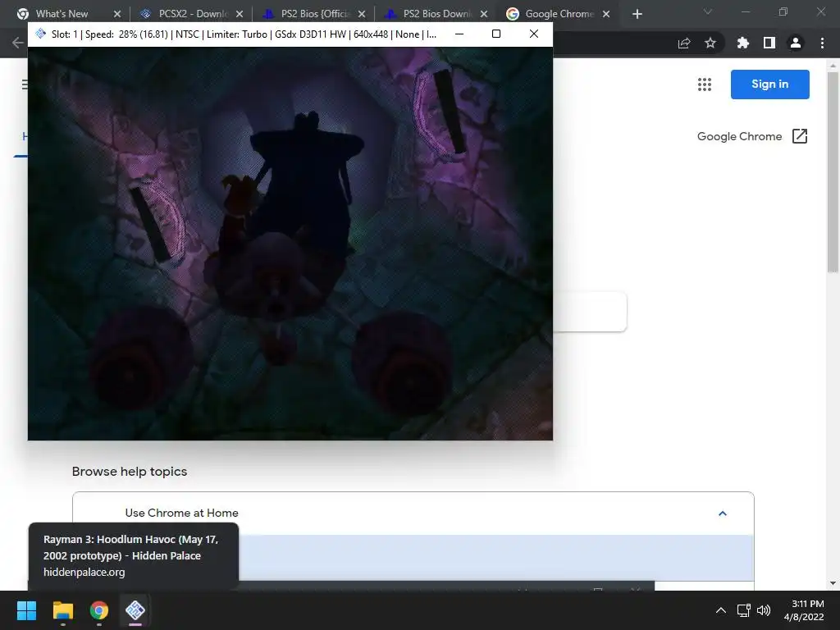Screen dimensions: 840x630
Task: Click scrollbar up arrow in Chrome
Action: 833,66
